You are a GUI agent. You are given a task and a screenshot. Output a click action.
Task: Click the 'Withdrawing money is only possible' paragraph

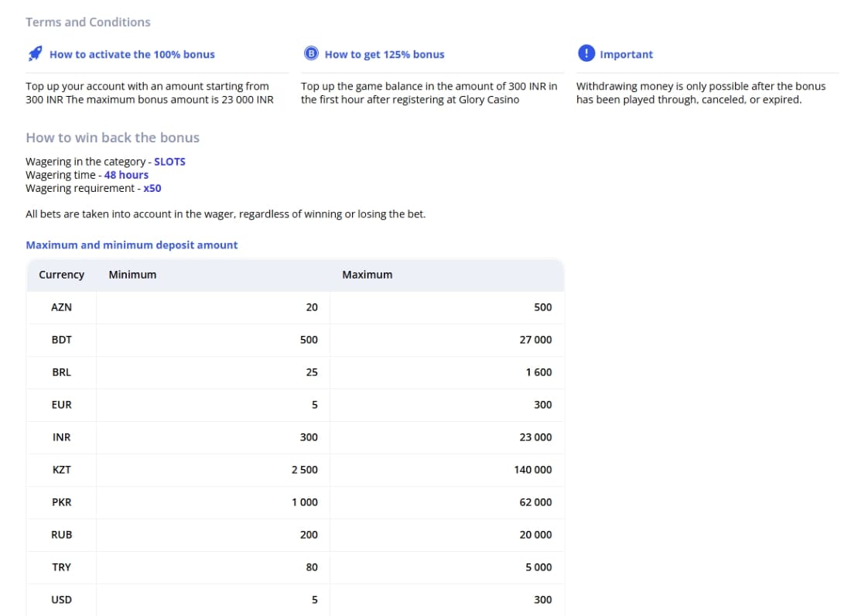tap(701, 93)
